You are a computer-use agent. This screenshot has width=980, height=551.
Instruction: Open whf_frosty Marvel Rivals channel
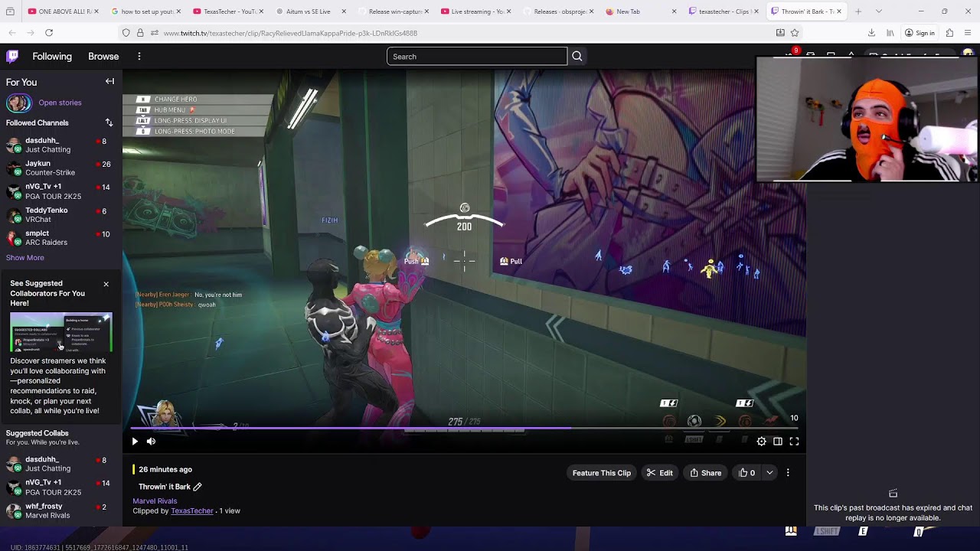(60, 510)
